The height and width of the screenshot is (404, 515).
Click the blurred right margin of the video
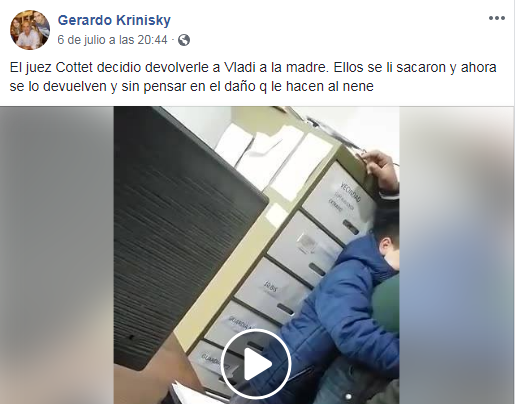[x=457, y=255]
